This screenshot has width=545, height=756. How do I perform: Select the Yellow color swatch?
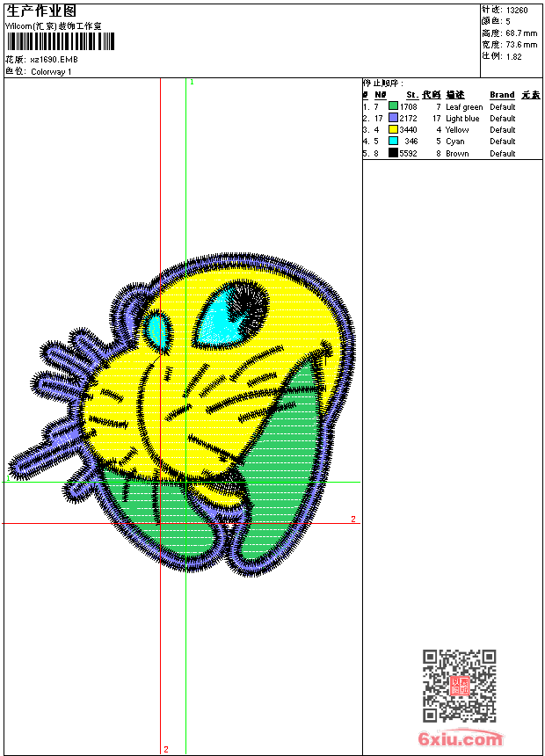point(393,130)
